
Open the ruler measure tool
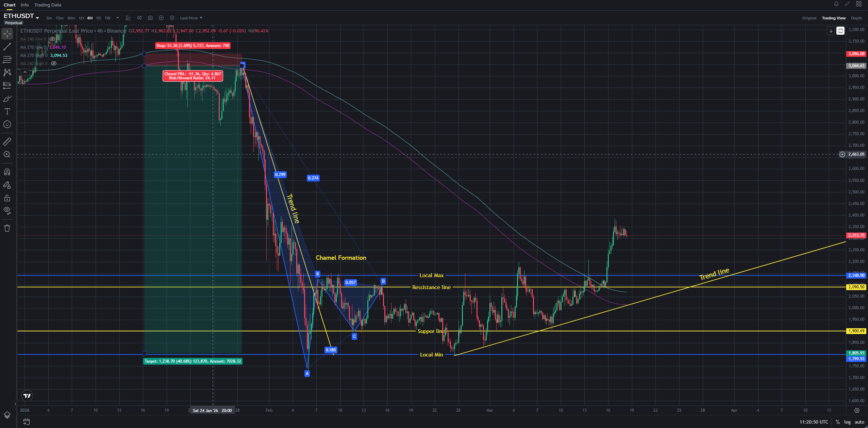(7, 141)
